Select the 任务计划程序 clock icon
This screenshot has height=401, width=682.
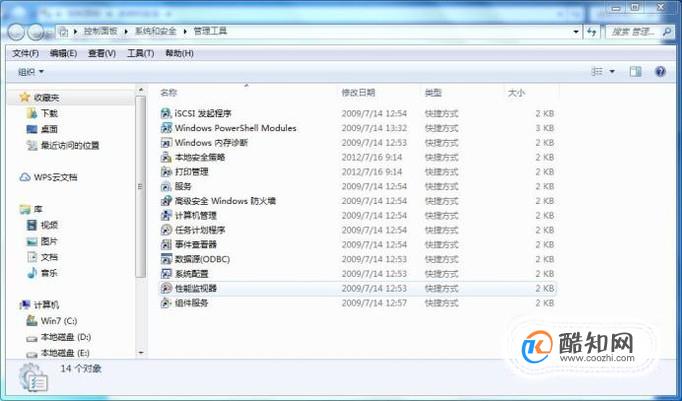(x=166, y=230)
